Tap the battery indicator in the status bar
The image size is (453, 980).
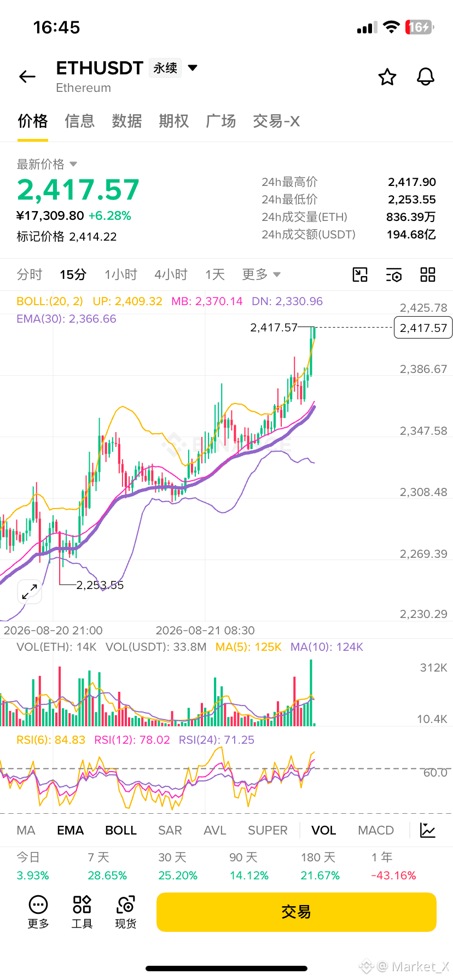[x=420, y=27]
